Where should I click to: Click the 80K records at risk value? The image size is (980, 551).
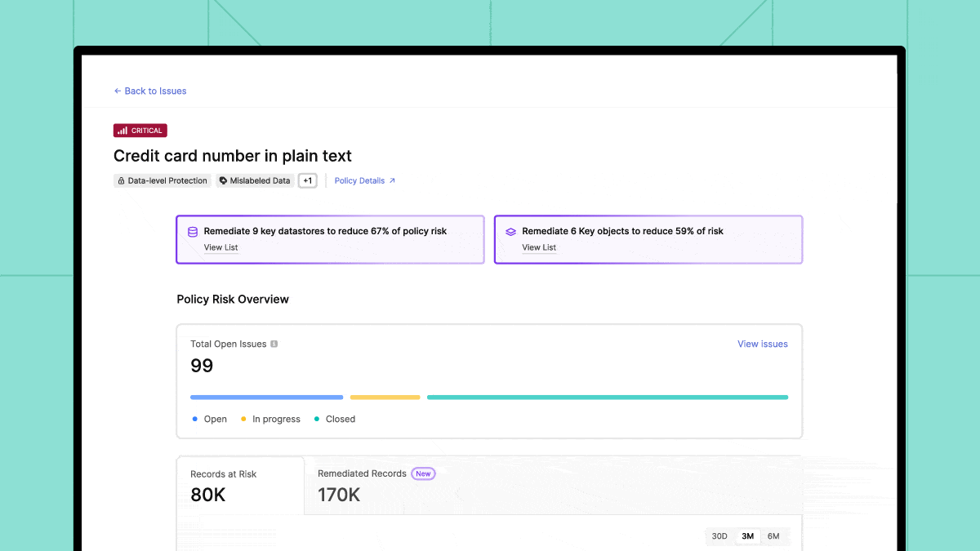208,495
